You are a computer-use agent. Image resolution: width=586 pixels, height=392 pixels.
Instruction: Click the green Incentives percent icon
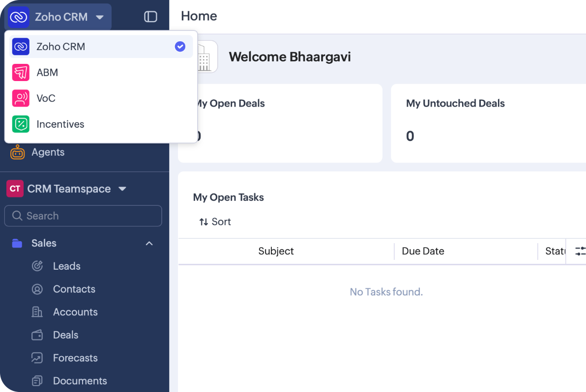pyautogui.click(x=21, y=124)
